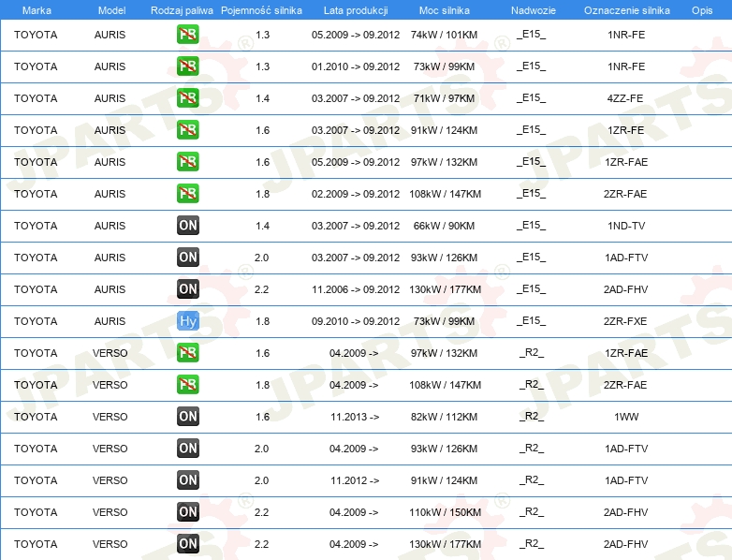732x560 pixels.
Task: Click the 108kW / 147KM cell in Auris row
Action: (x=445, y=194)
